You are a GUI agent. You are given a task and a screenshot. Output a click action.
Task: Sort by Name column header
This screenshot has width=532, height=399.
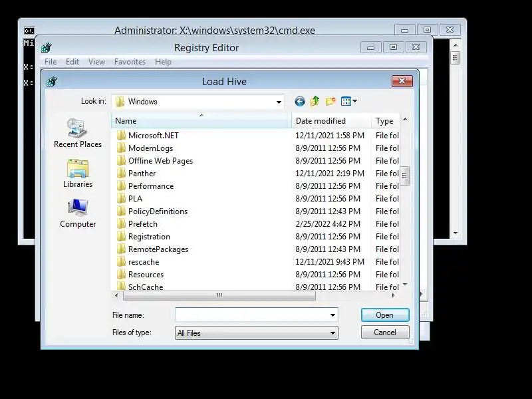coord(201,121)
